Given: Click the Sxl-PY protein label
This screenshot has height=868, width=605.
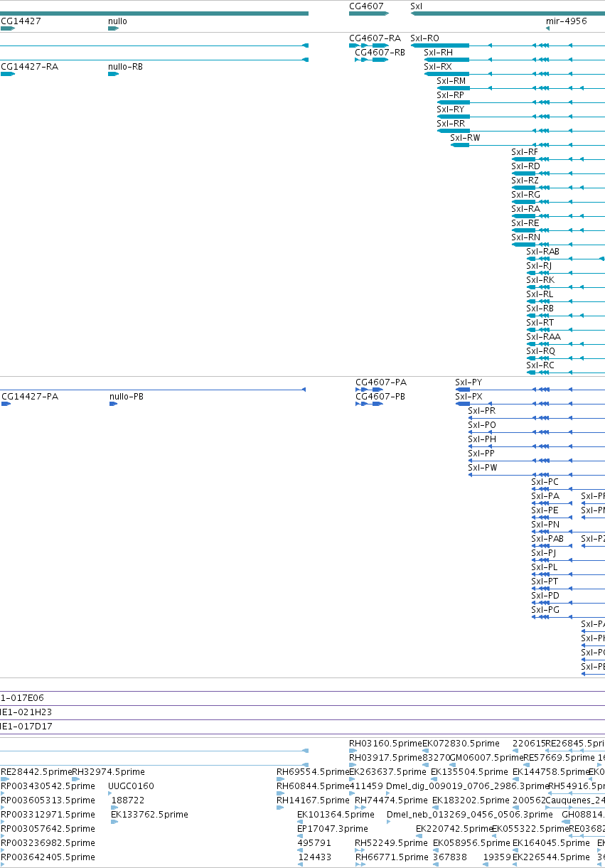Looking at the screenshot, I should (x=469, y=382).
